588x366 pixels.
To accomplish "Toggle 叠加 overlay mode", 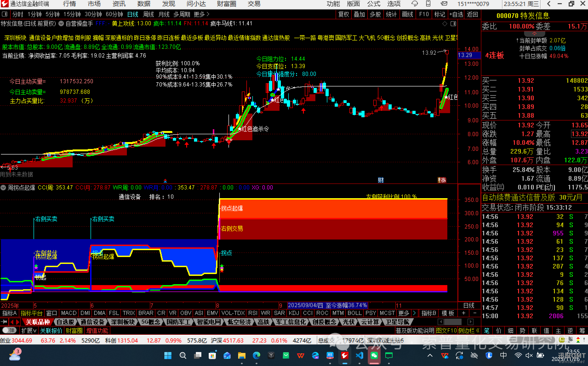I will pos(360,14).
